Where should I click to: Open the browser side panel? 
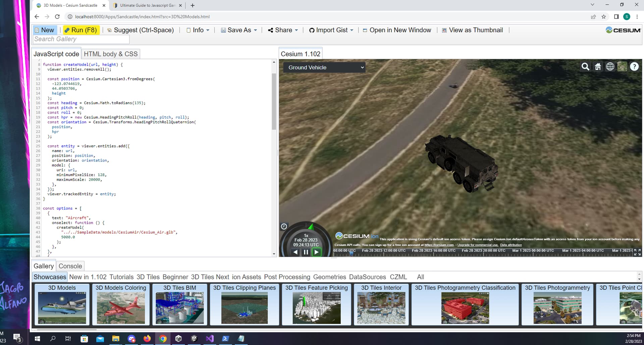click(x=616, y=16)
